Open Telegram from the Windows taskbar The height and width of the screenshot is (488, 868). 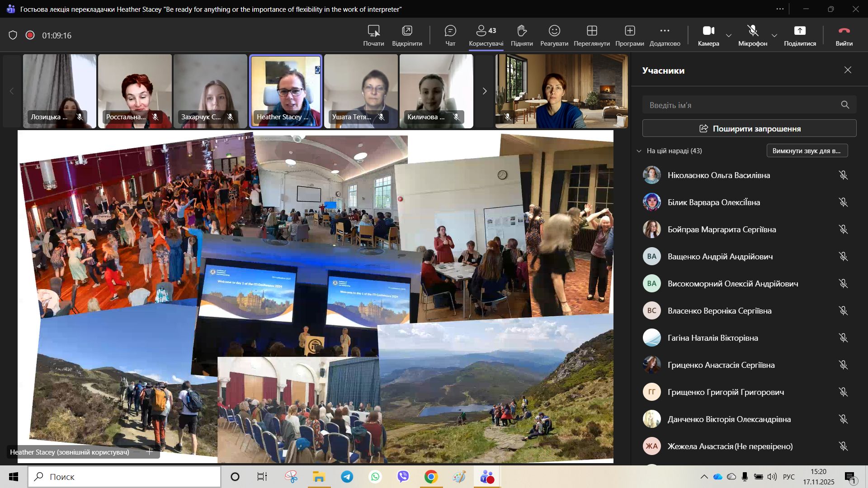coord(347,477)
